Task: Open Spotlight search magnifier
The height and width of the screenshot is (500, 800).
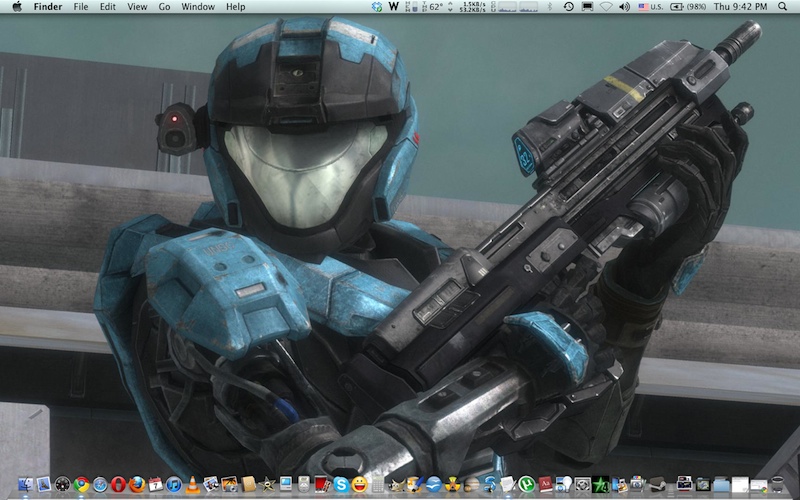Action: coord(782,7)
